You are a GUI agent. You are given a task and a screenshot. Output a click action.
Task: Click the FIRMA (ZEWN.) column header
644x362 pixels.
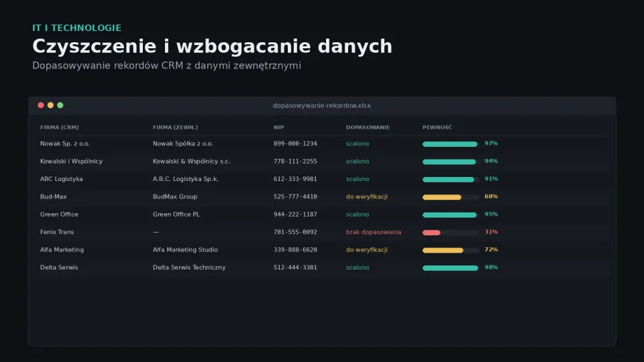[175, 127]
